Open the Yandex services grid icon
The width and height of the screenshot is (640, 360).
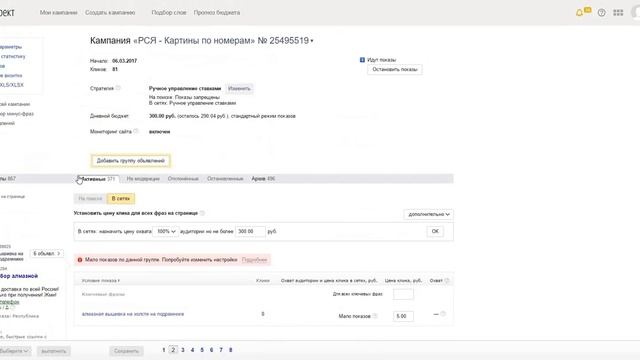(618, 13)
